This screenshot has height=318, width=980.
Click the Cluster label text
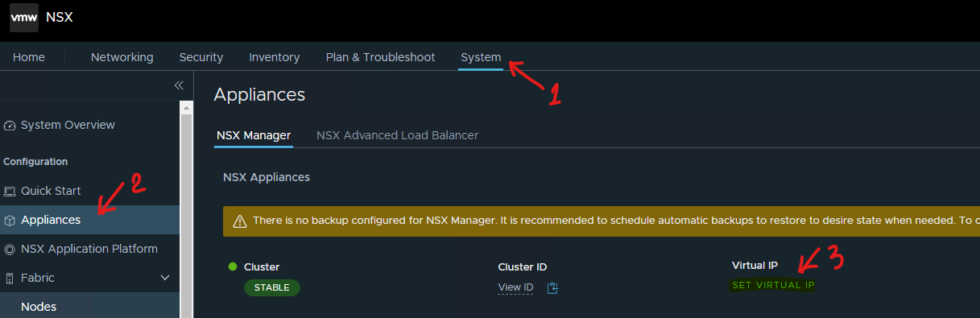click(x=262, y=266)
